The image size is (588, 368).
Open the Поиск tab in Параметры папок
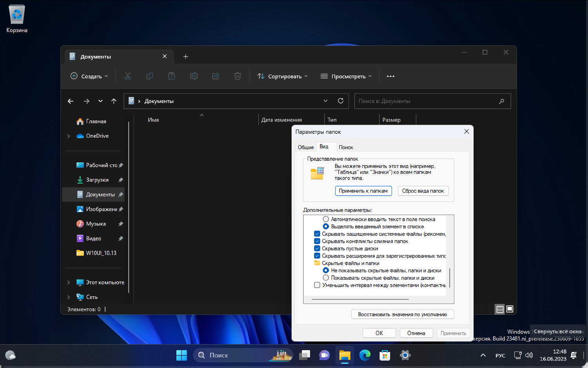[346, 147]
